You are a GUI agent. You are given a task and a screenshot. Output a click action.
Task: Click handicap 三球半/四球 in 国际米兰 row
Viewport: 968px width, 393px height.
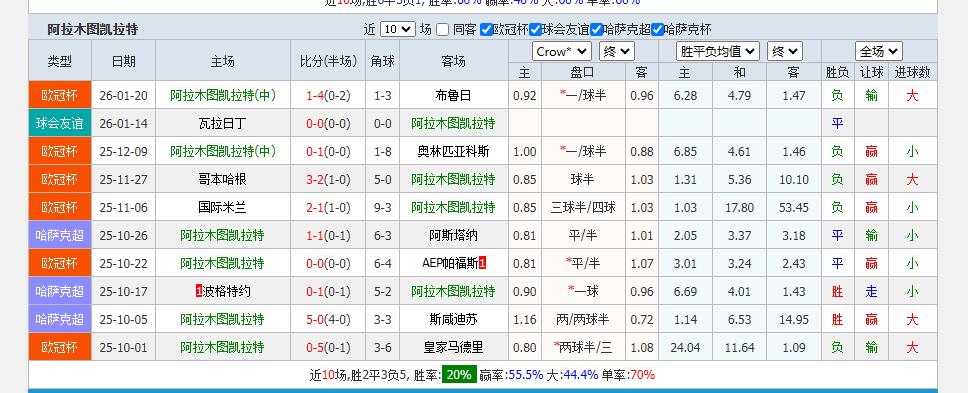tap(583, 207)
